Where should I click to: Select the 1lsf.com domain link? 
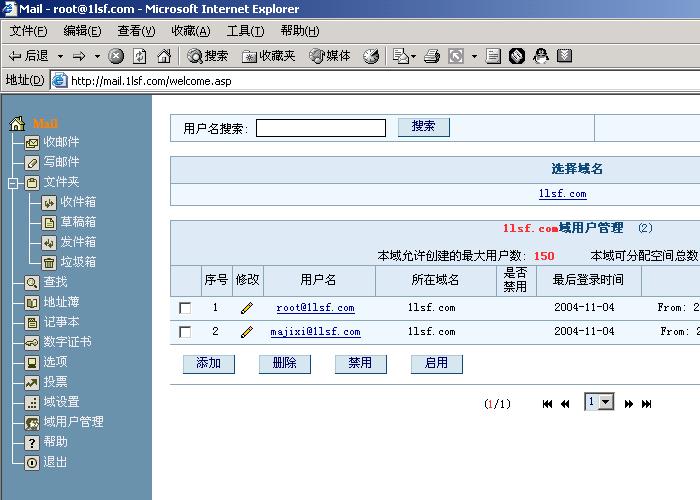click(562, 194)
